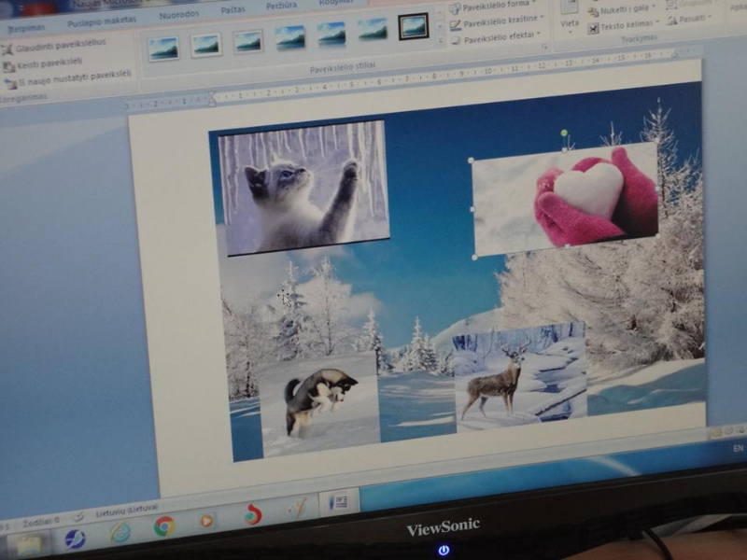This screenshot has height=560, width=747.
Task: Apply the sixth picture style thumbnail
Action: point(372,30)
